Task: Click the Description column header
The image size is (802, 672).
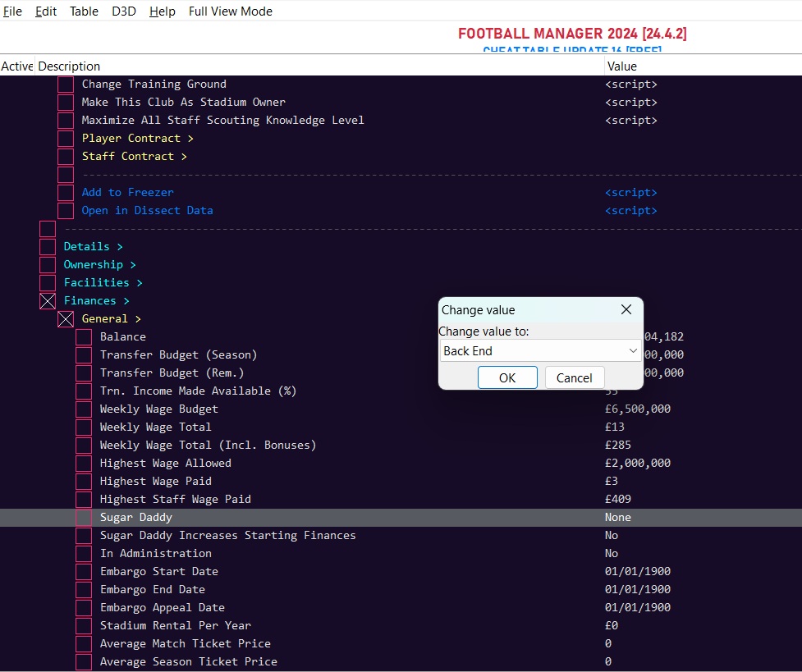Action: click(x=69, y=66)
